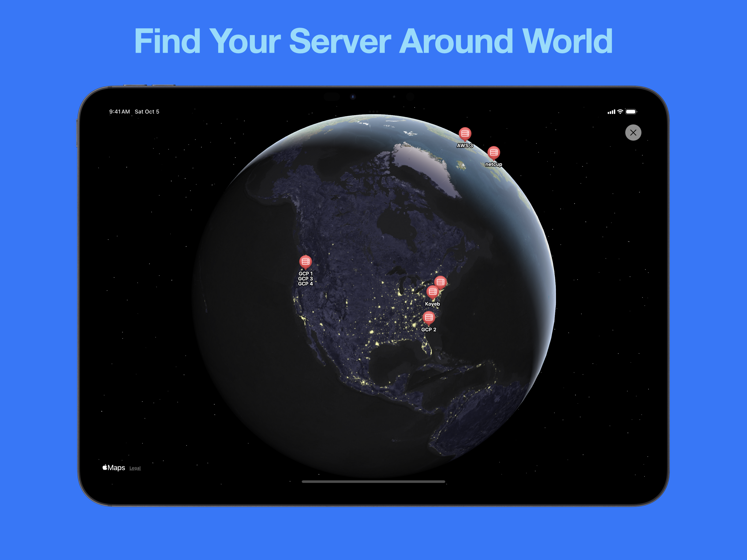The height and width of the screenshot is (560, 747).
Task: Tap the AWS 3 server pin
Action: coord(465,134)
